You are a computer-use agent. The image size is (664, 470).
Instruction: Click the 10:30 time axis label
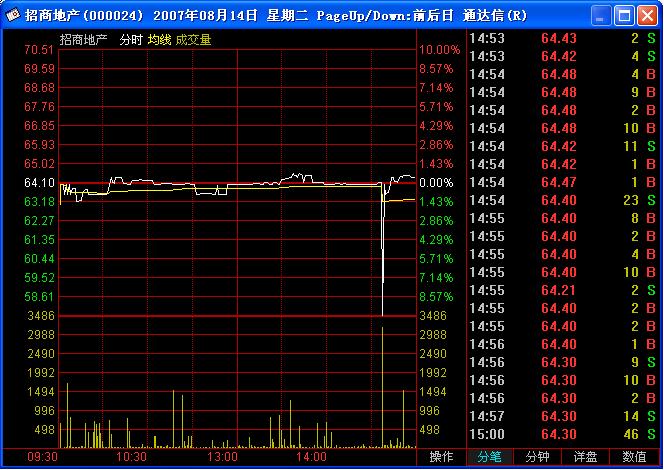(x=131, y=457)
